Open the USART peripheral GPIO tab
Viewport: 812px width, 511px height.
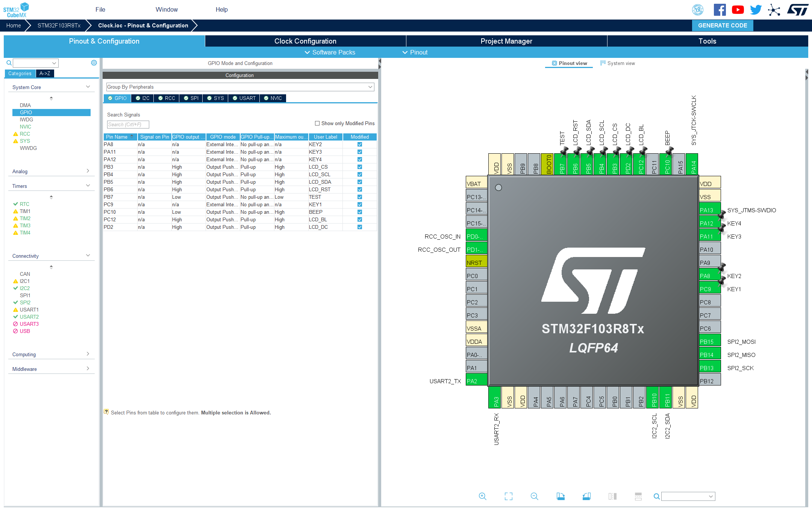point(244,98)
